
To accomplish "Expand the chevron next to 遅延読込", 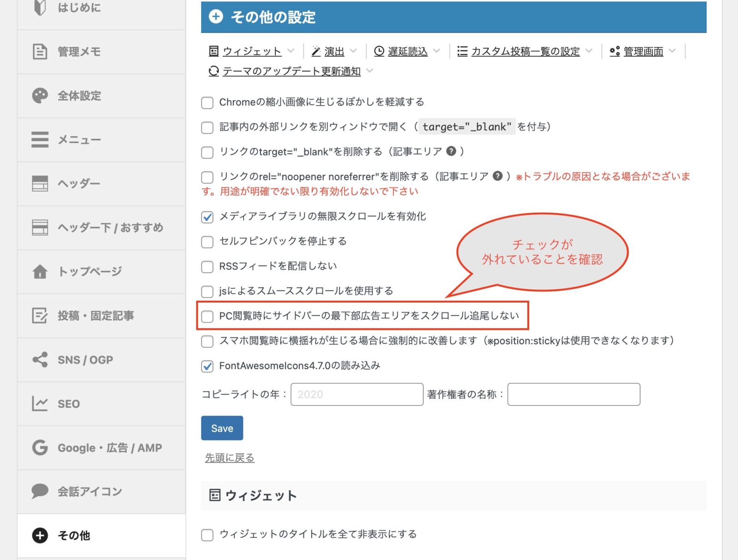I will 436,51.
